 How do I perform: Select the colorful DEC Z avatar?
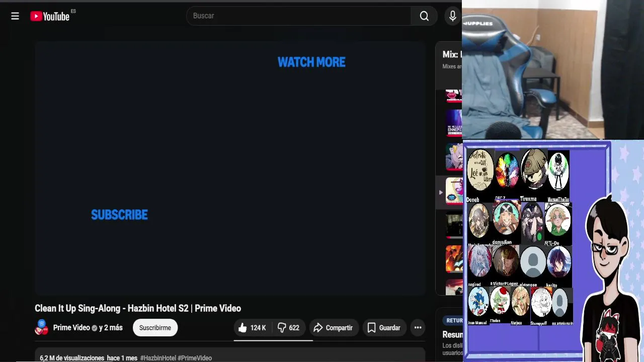pyautogui.click(x=507, y=171)
